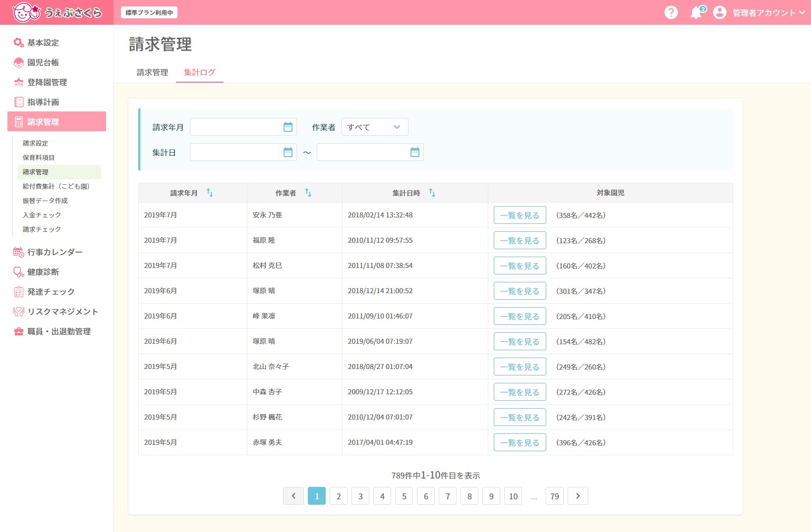Click 一覧を見る for 2018/12/14 21:00:52 row
The height and width of the screenshot is (532, 811).
tap(520, 291)
